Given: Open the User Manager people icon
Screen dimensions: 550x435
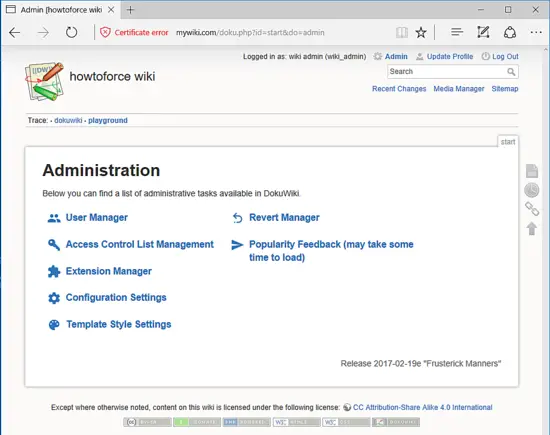Looking at the screenshot, I should (54, 218).
